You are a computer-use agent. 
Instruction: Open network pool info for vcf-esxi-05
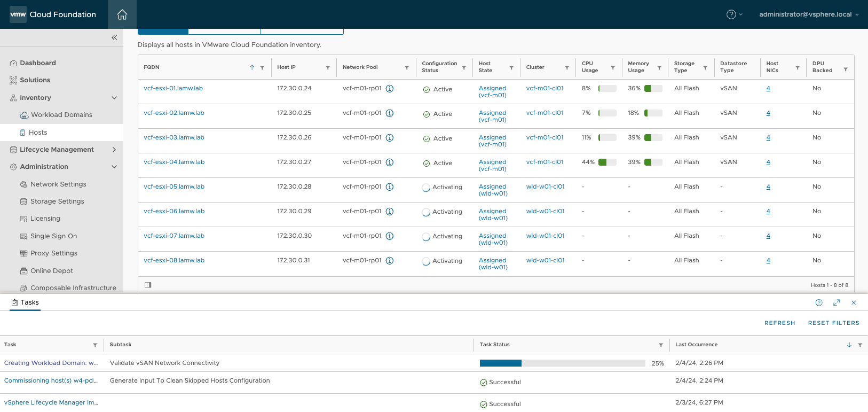[390, 187]
